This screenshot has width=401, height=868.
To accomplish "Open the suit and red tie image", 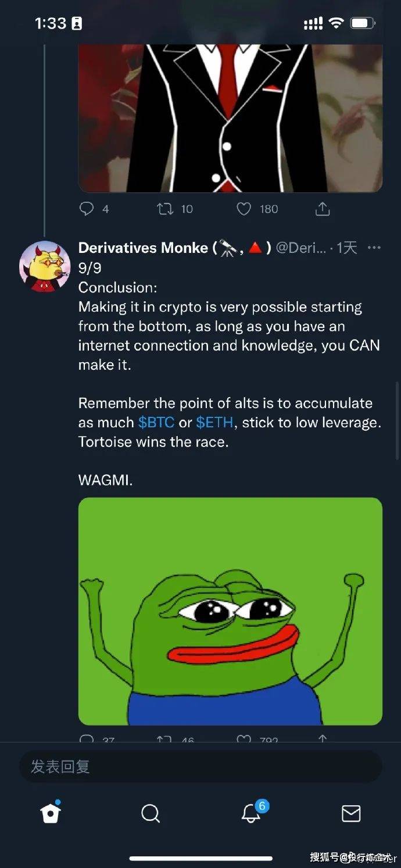I will pyautogui.click(x=230, y=116).
